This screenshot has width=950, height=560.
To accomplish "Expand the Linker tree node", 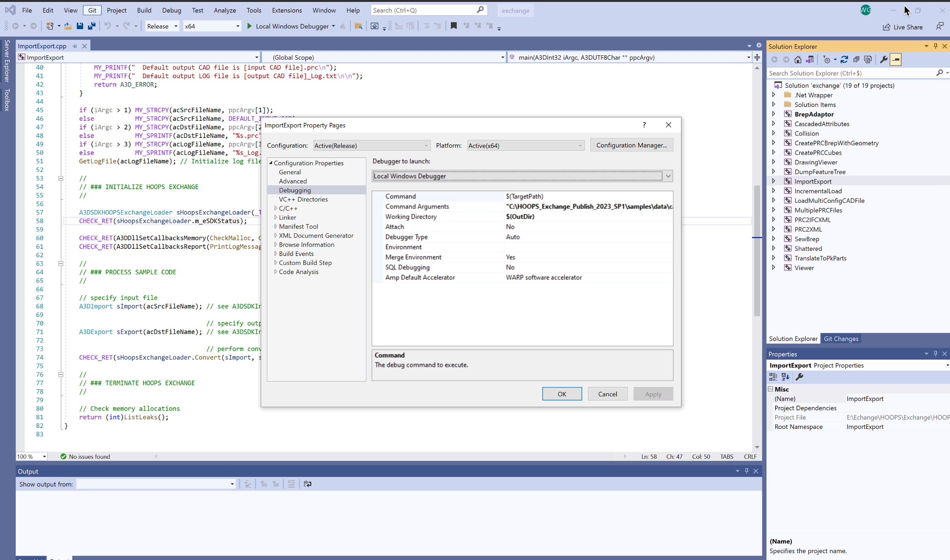I will [276, 217].
